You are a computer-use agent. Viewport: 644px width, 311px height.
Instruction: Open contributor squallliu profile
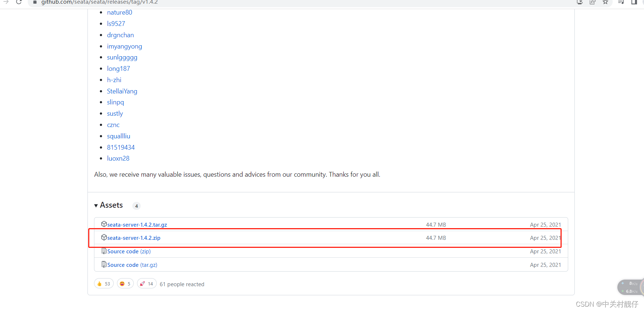(118, 136)
